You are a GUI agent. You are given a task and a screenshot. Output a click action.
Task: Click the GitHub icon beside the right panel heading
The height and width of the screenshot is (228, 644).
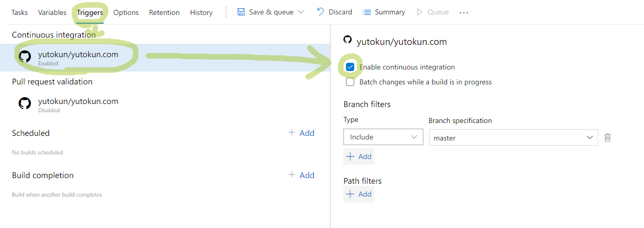pyautogui.click(x=348, y=40)
